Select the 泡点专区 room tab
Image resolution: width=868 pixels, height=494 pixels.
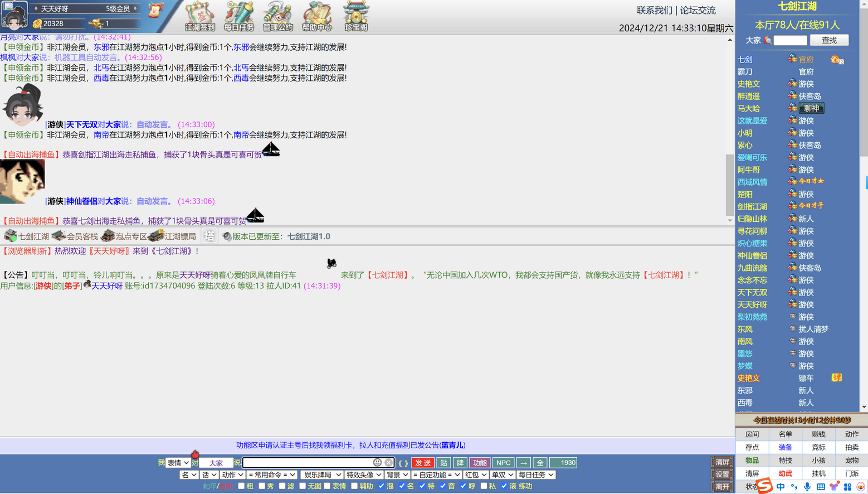[x=124, y=236]
